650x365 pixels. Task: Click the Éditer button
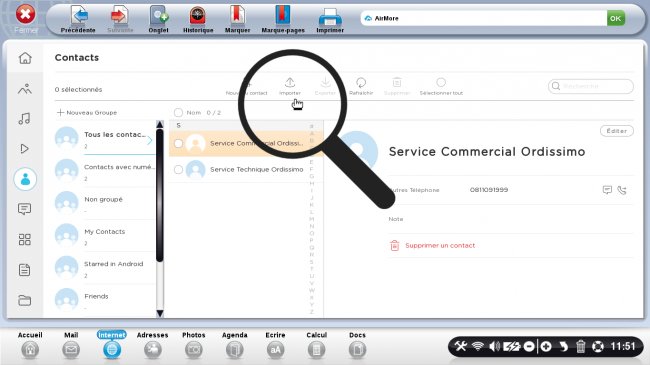coord(616,131)
